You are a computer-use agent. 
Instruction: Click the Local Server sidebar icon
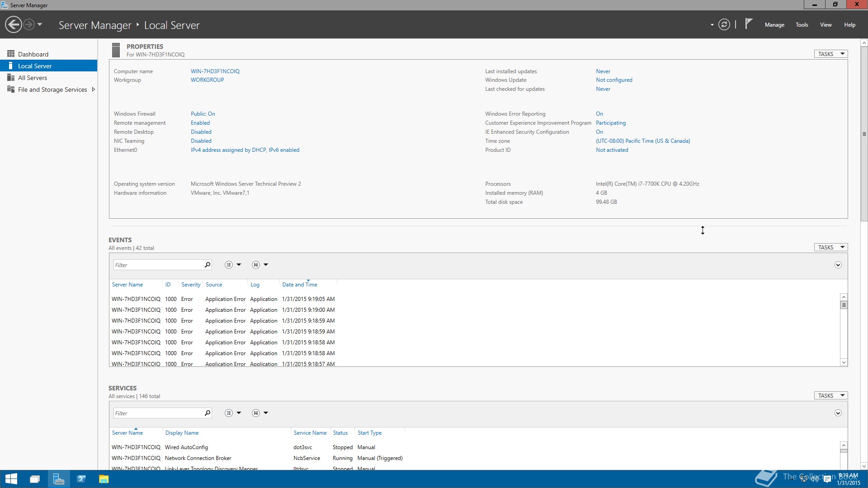[x=11, y=66]
